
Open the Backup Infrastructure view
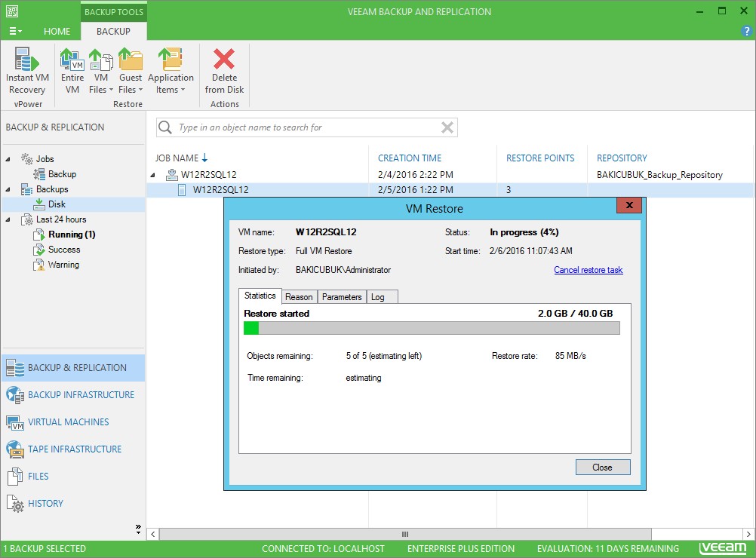[73, 394]
